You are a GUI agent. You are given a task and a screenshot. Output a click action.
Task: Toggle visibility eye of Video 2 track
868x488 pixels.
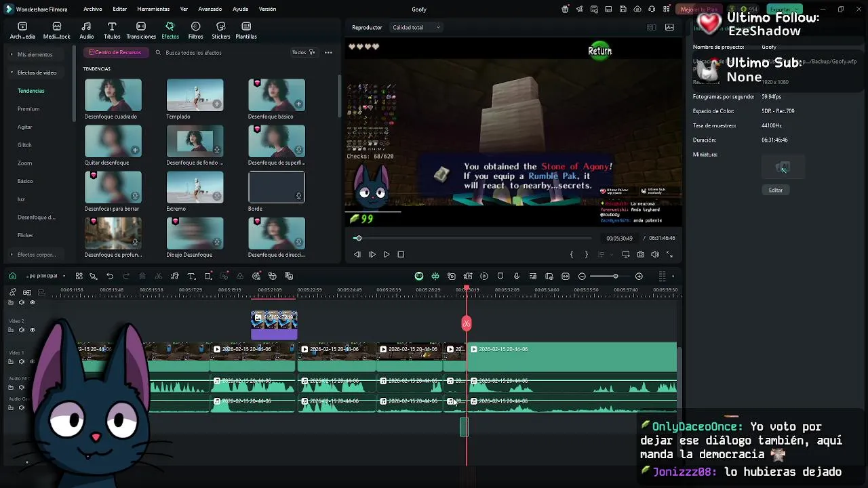(x=32, y=330)
